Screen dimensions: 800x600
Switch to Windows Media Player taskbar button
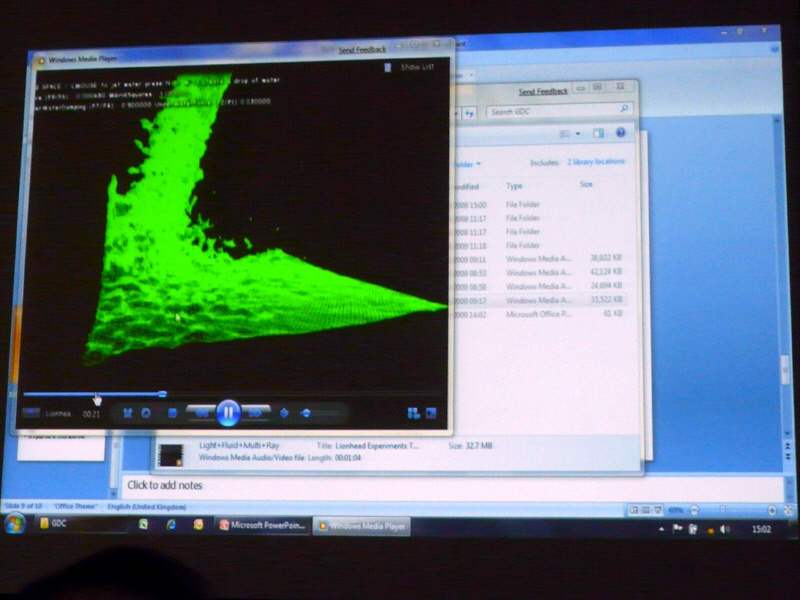(362, 526)
